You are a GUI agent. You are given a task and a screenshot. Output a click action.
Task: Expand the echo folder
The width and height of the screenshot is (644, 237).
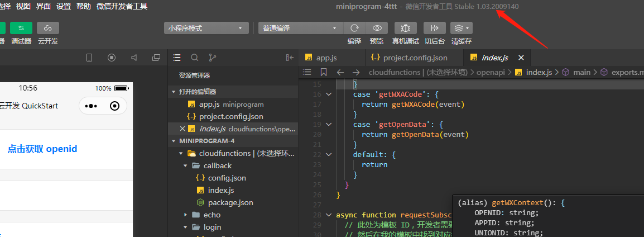[x=233, y=215]
